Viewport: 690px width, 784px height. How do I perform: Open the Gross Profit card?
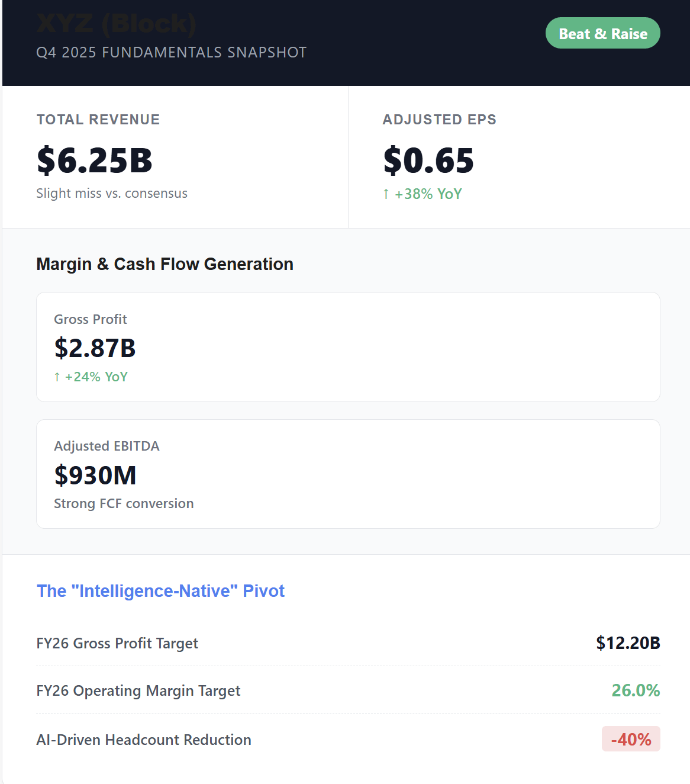click(x=348, y=347)
